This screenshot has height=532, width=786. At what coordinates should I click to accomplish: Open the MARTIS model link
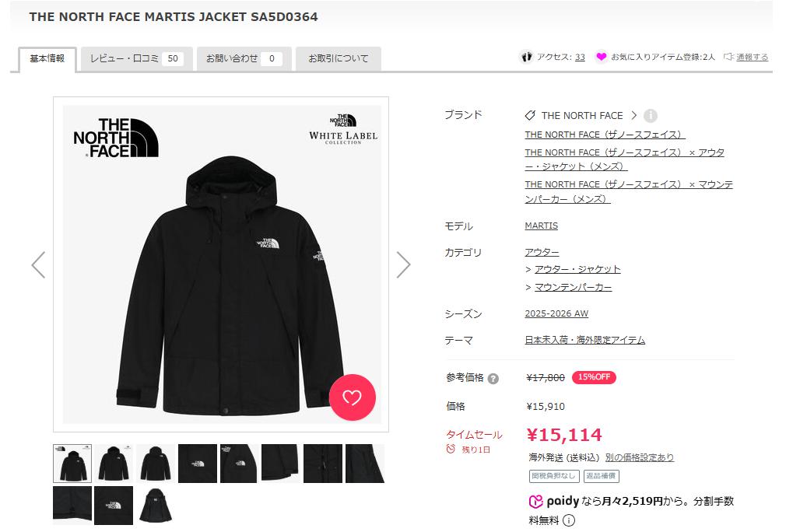coord(542,226)
